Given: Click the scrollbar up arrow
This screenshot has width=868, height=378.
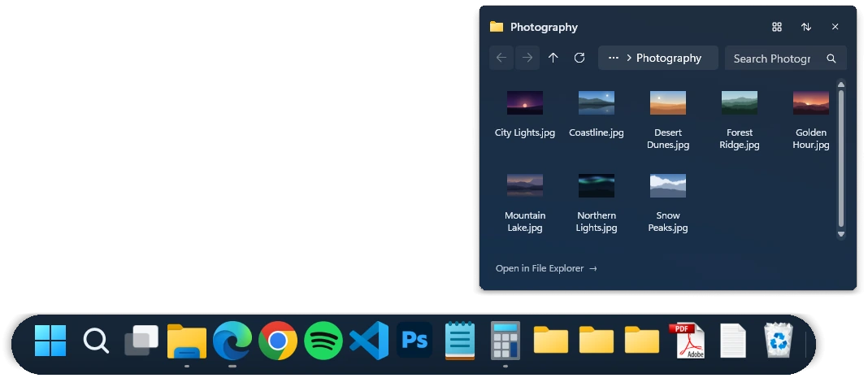Looking at the screenshot, I should tap(841, 85).
